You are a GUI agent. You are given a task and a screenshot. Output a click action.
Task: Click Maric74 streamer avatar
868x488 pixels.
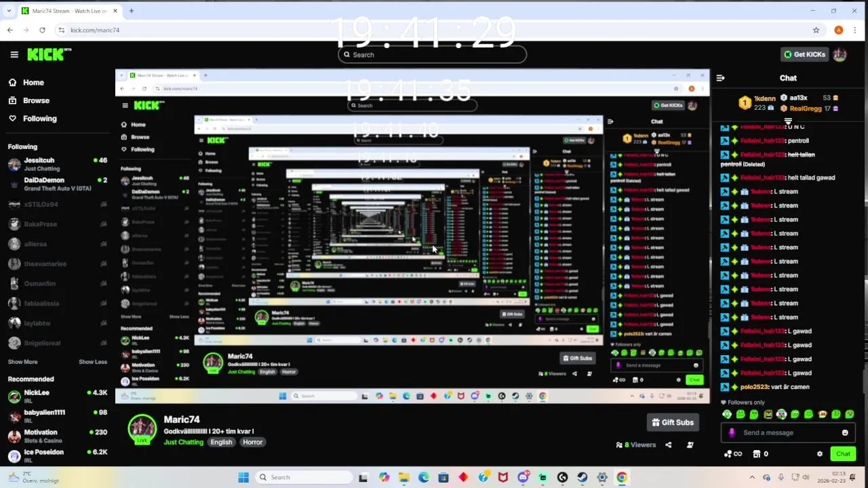142,430
